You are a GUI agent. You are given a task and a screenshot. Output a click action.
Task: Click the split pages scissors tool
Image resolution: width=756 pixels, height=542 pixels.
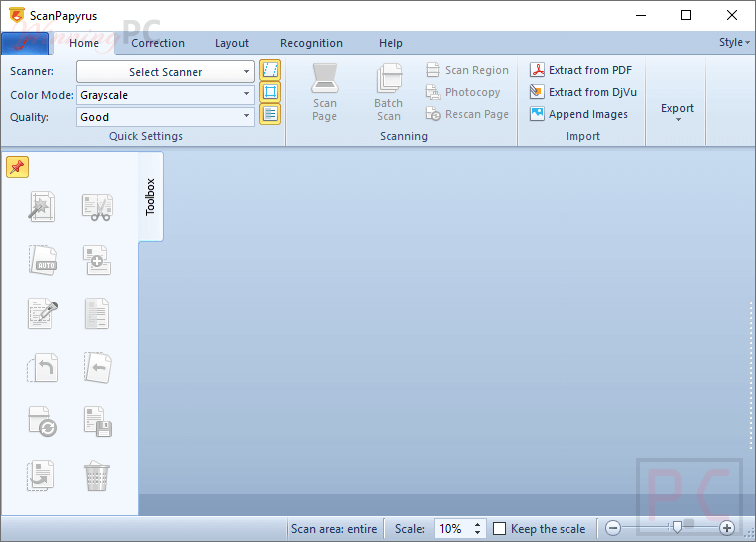tap(97, 207)
